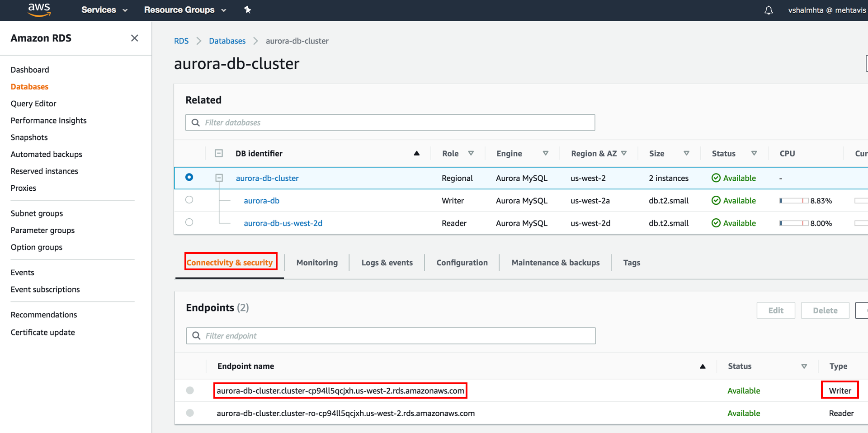Screen dimensions: 868x433
Task: Open the aurora-db instance link
Action: [x=261, y=201]
